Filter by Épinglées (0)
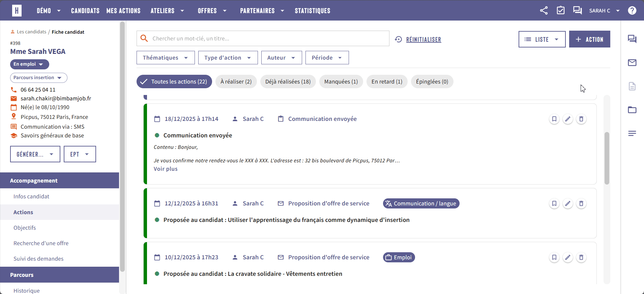 point(432,81)
